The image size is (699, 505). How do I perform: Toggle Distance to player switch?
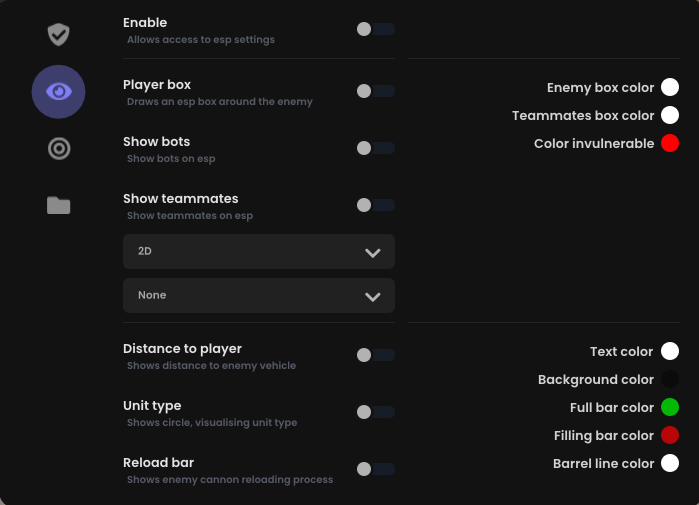(375, 355)
